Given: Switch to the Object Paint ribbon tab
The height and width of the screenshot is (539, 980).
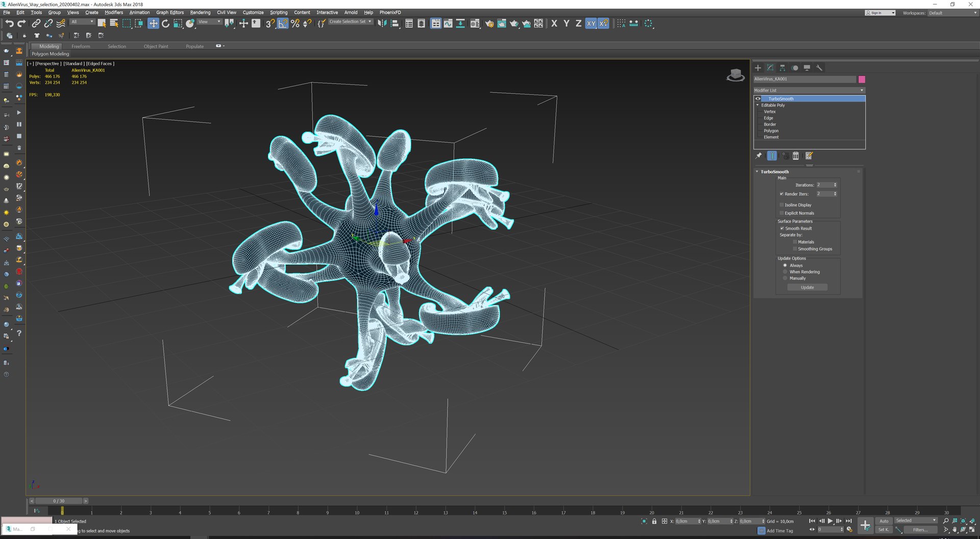Looking at the screenshot, I should click(x=156, y=46).
